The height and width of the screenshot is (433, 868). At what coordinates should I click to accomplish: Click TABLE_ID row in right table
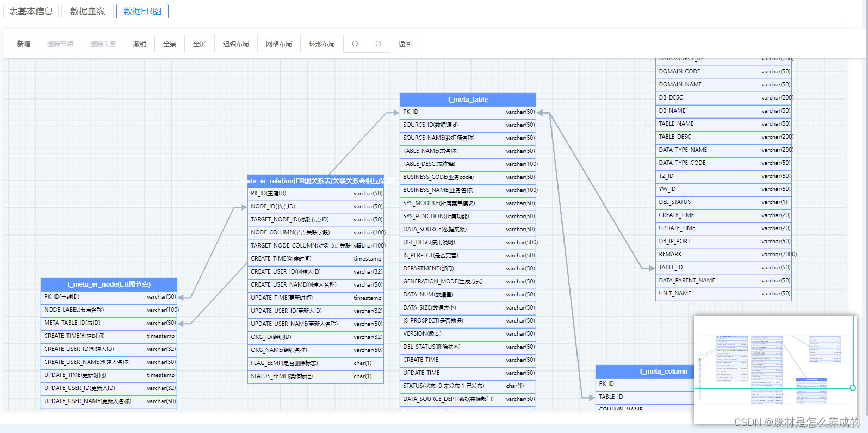click(x=723, y=268)
